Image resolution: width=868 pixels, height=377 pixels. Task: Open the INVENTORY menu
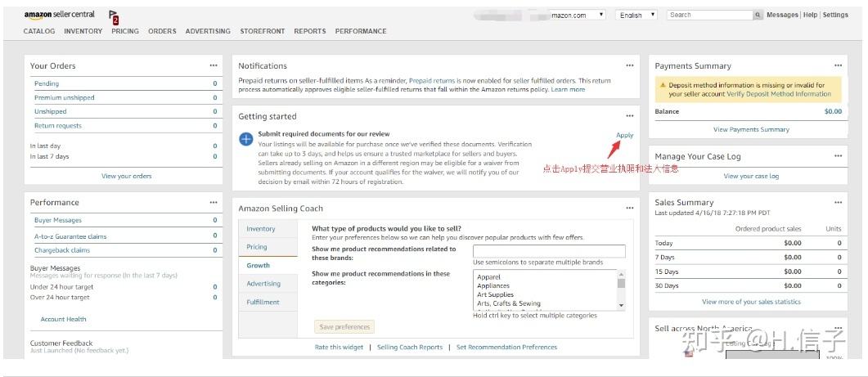tap(83, 31)
